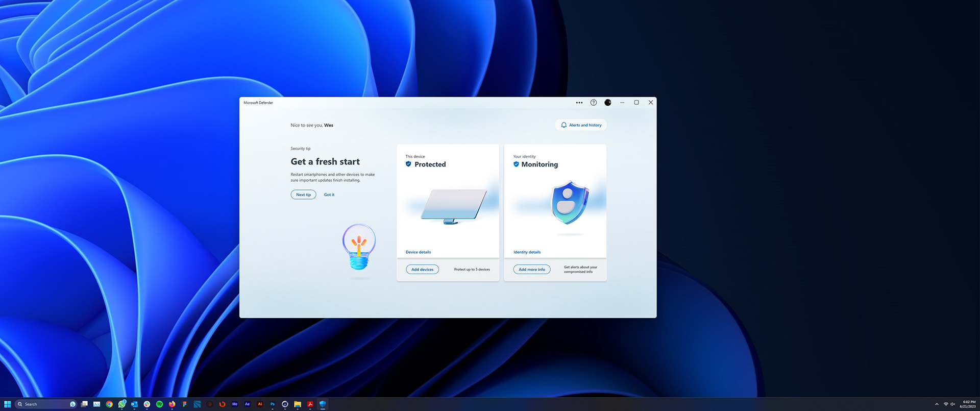
Task: Close the Microsoft Defender window
Action: click(x=650, y=103)
